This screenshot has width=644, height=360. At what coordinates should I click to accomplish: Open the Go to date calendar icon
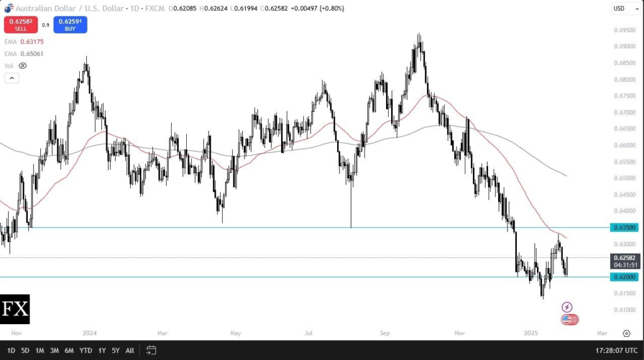point(151,350)
